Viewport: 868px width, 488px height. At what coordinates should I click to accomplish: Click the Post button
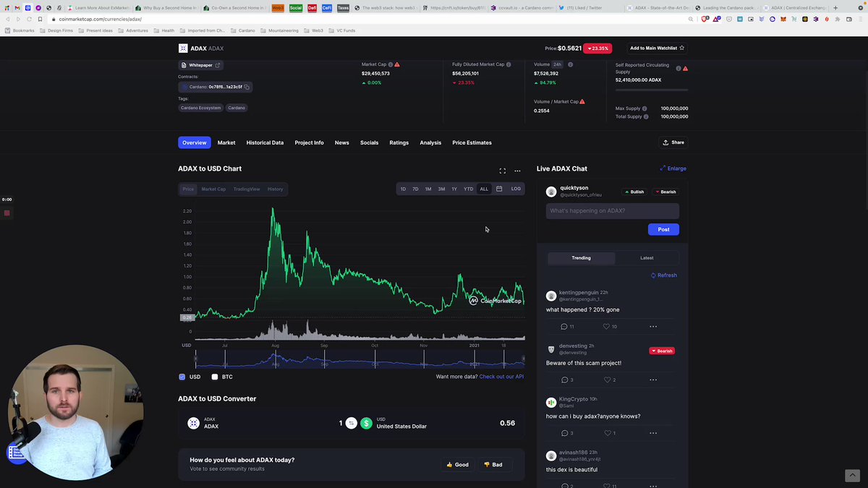[x=663, y=229]
